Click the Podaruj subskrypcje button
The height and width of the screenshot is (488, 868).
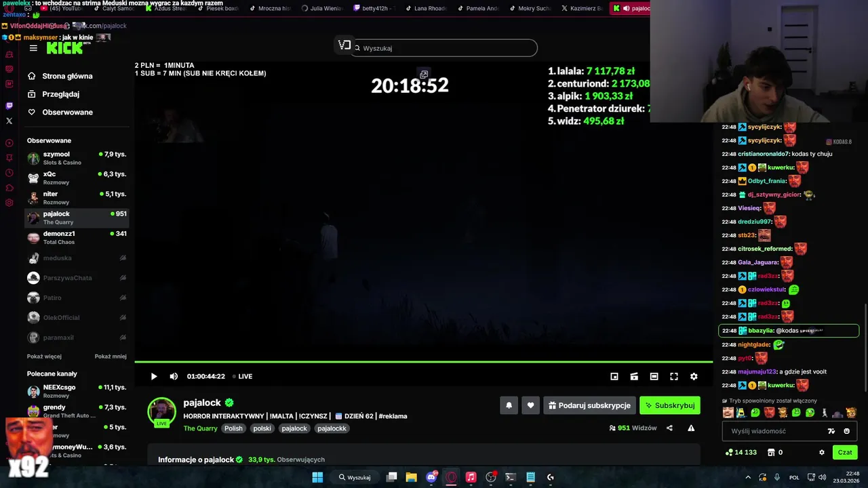click(x=589, y=405)
